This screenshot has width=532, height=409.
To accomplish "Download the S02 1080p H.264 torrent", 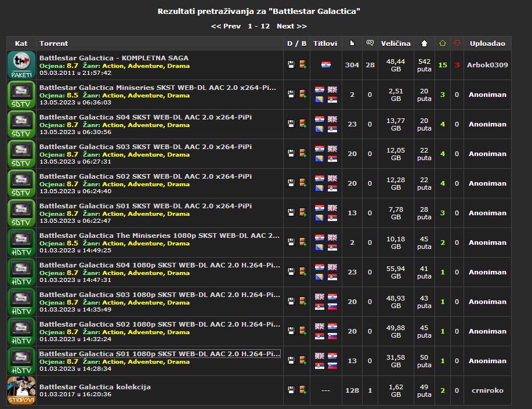I will tap(291, 330).
